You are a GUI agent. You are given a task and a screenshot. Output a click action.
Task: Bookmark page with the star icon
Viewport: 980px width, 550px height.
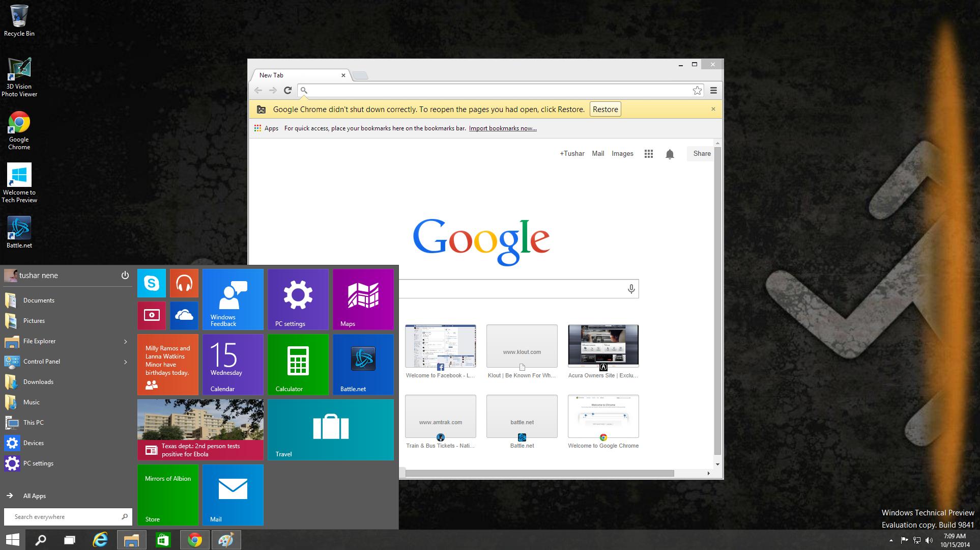[697, 91]
